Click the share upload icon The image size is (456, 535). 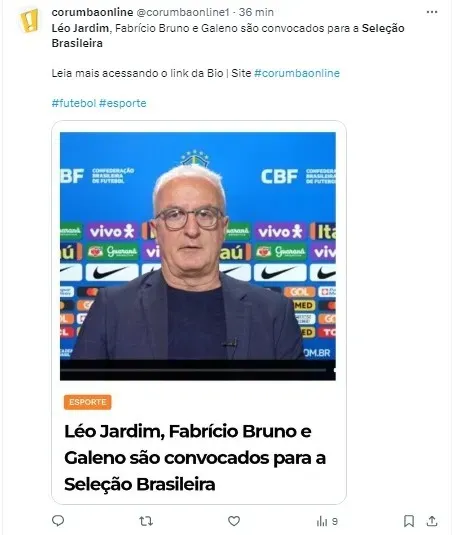[x=432, y=521]
